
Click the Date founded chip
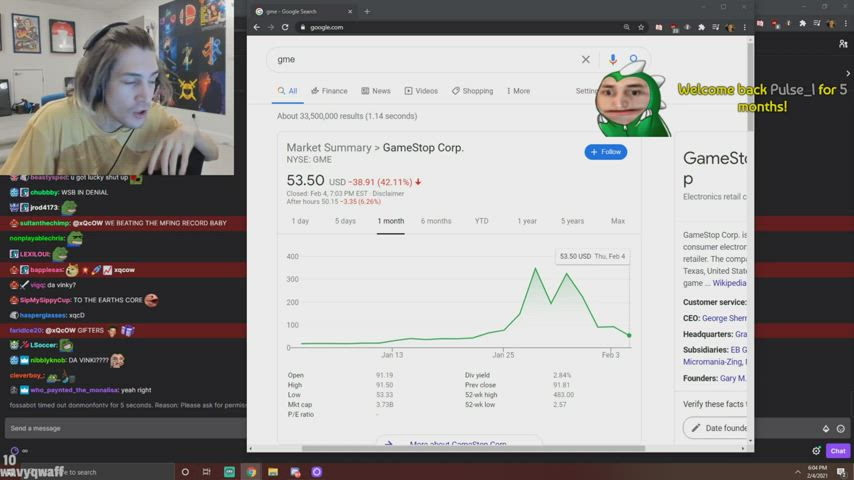[x=718, y=428]
